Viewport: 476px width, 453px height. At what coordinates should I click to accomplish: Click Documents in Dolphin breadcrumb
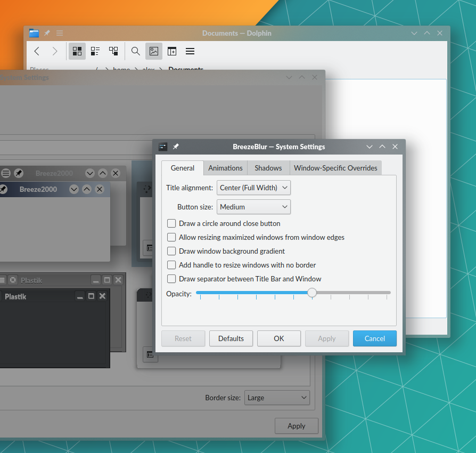tap(186, 69)
